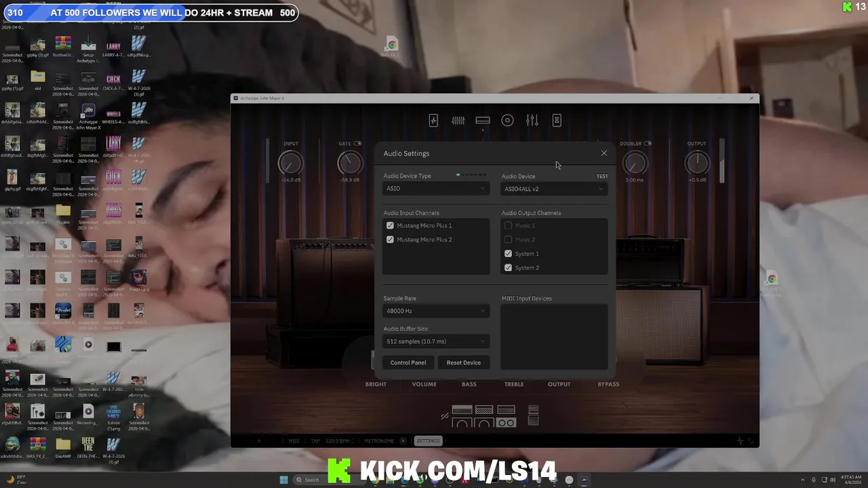Image resolution: width=868 pixels, height=488 pixels.
Task: Uncheck System 1 output channel
Action: [x=508, y=254]
